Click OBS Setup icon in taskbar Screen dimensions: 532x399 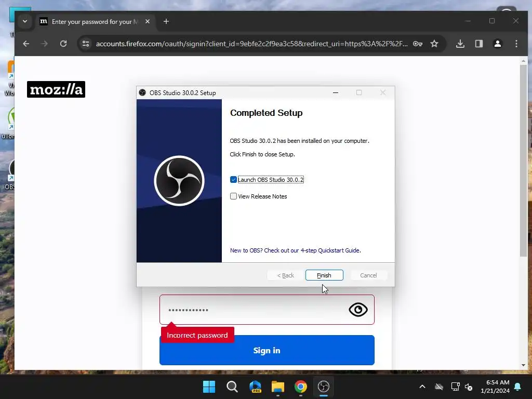click(323, 387)
